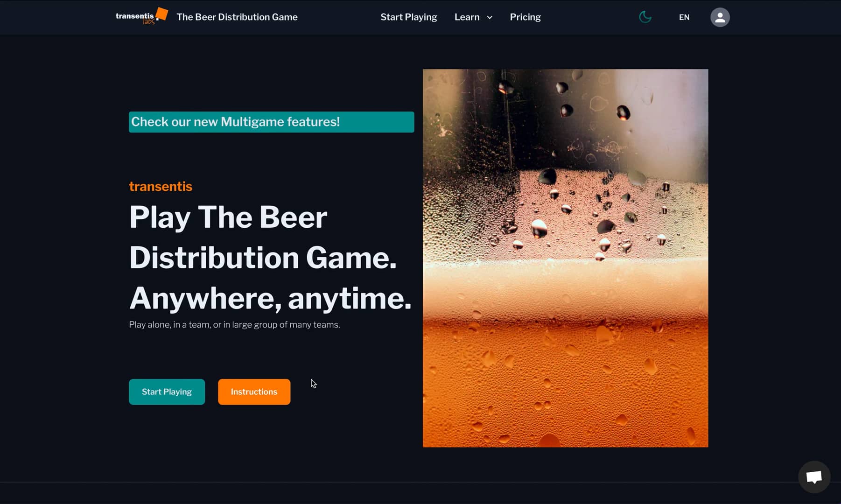Click the beer glass hero image
This screenshot has width=841, height=504.
(565, 258)
